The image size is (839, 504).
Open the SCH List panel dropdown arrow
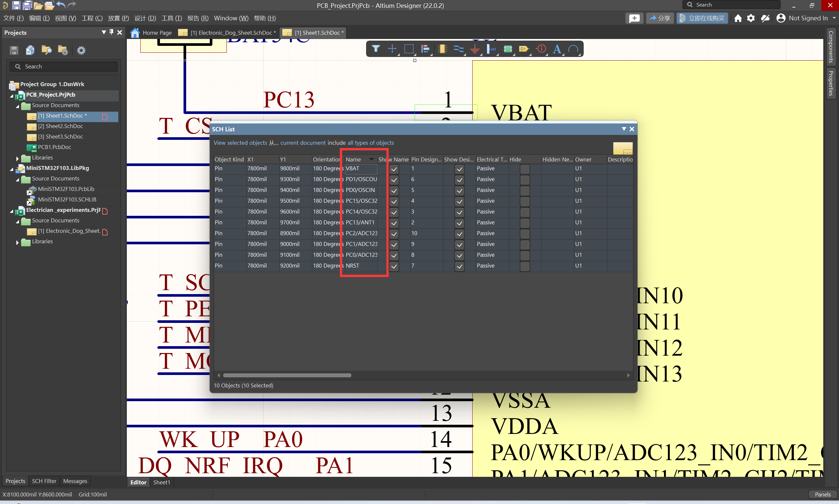[624, 129]
